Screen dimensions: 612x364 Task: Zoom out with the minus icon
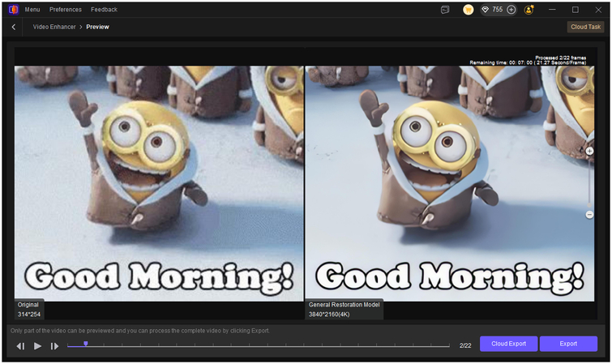tap(589, 214)
